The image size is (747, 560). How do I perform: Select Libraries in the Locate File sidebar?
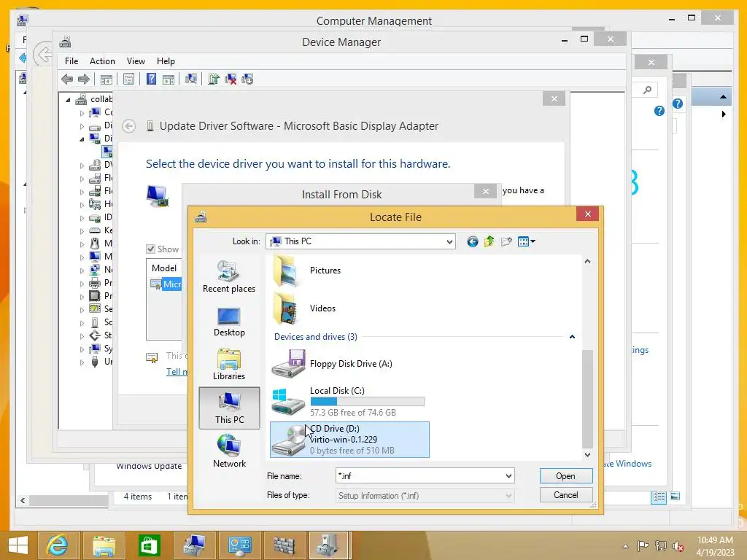click(x=229, y=365)
